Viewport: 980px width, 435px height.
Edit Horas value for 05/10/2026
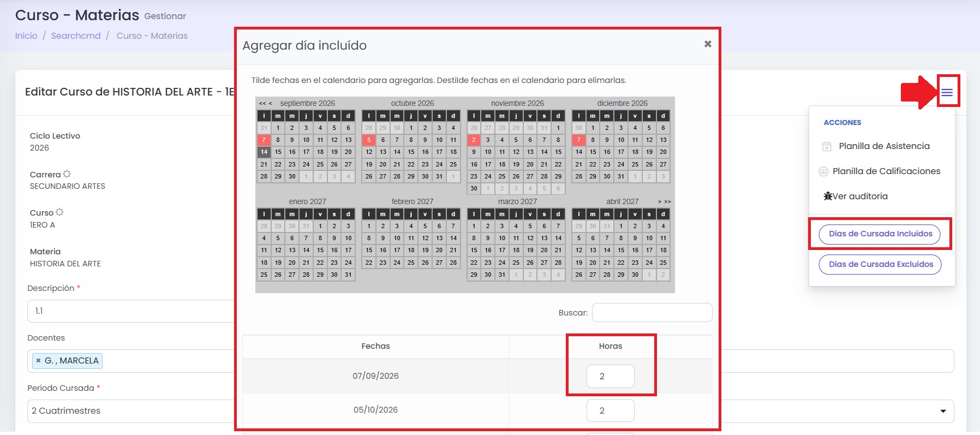pyautogui.click(x=610, y=410)
